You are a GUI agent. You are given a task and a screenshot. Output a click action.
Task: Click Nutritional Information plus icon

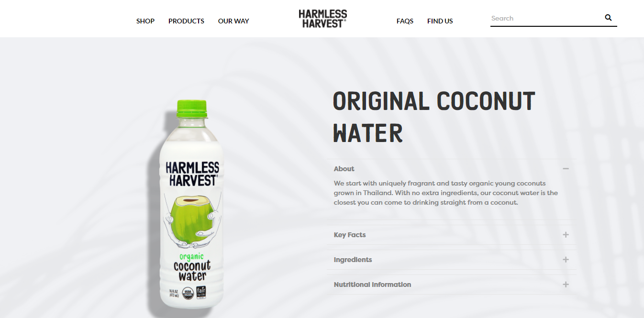click(566, 285)
